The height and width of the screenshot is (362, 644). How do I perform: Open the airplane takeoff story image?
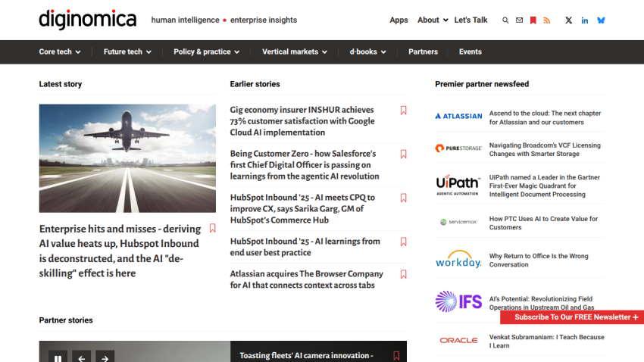point(127,158)
